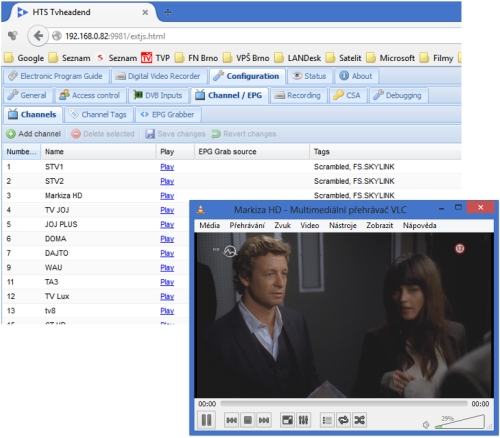Viewport: 500px width, 438px height.
Task: Play the TV Lux channel
Action: (167, 296)
